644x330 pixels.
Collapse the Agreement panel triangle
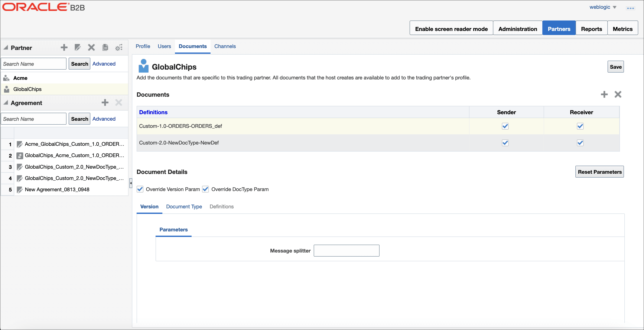pos(6,103)
